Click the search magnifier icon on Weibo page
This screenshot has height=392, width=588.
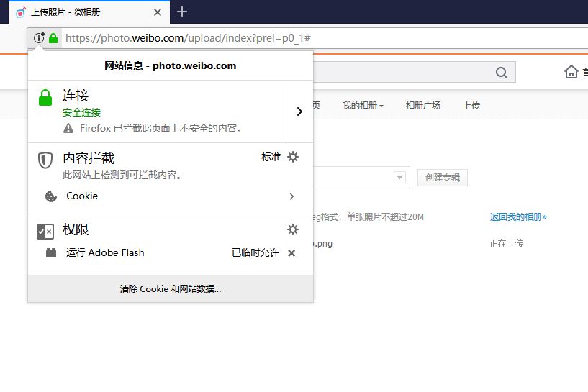click(502, 72)
